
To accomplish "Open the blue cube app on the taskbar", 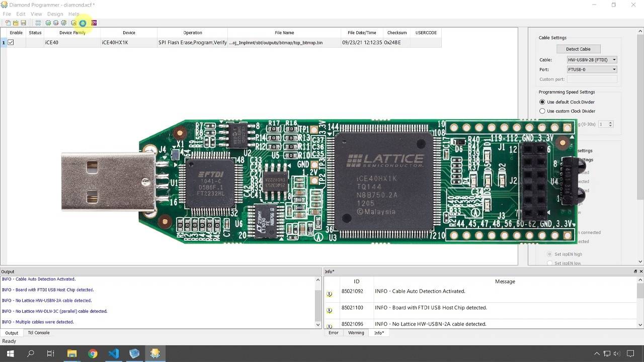I will point(134,353).
